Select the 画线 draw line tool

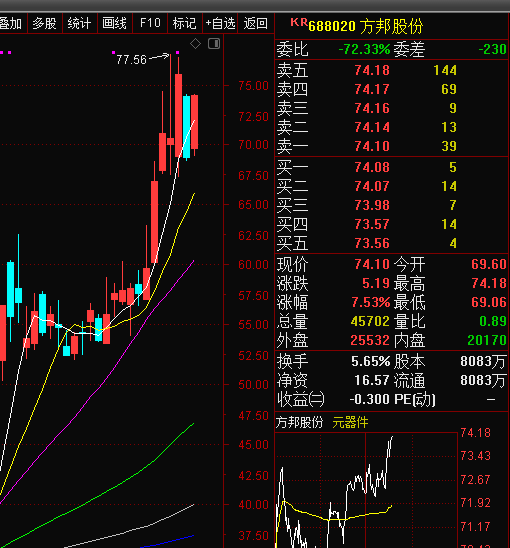115,23
